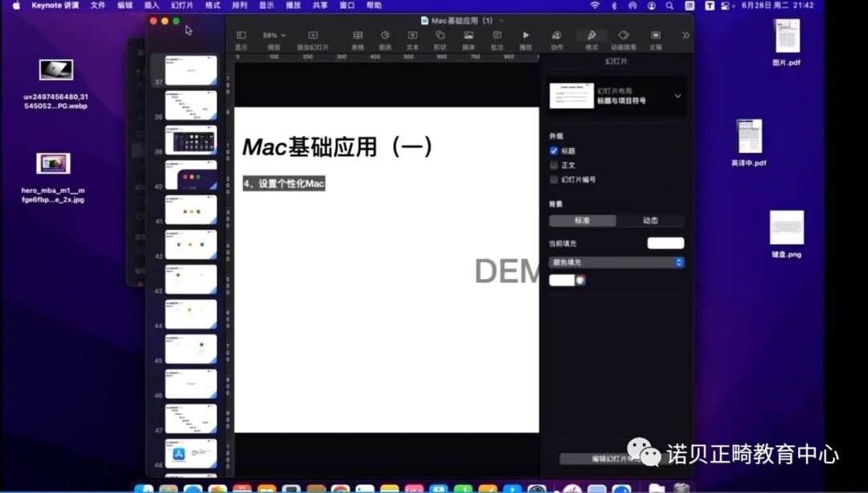Open the 文件 (File) menu
This screenshot has height=493, width=868.
click(98, 6)
